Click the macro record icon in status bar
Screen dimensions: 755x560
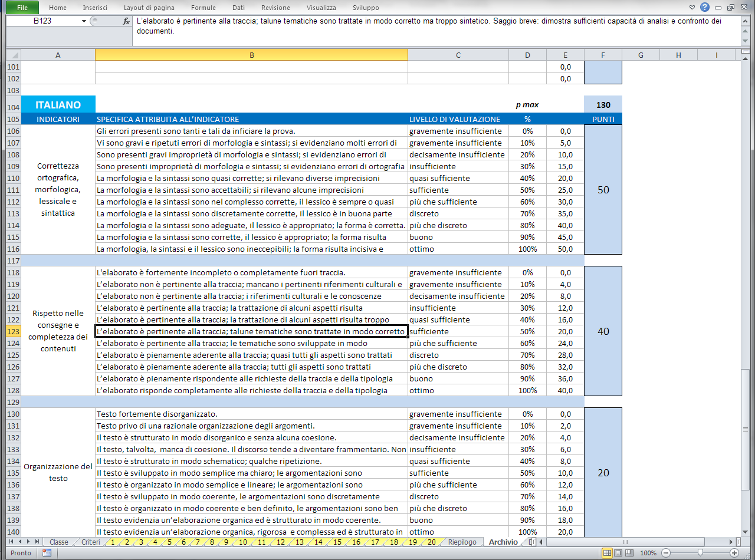point(47,553)
